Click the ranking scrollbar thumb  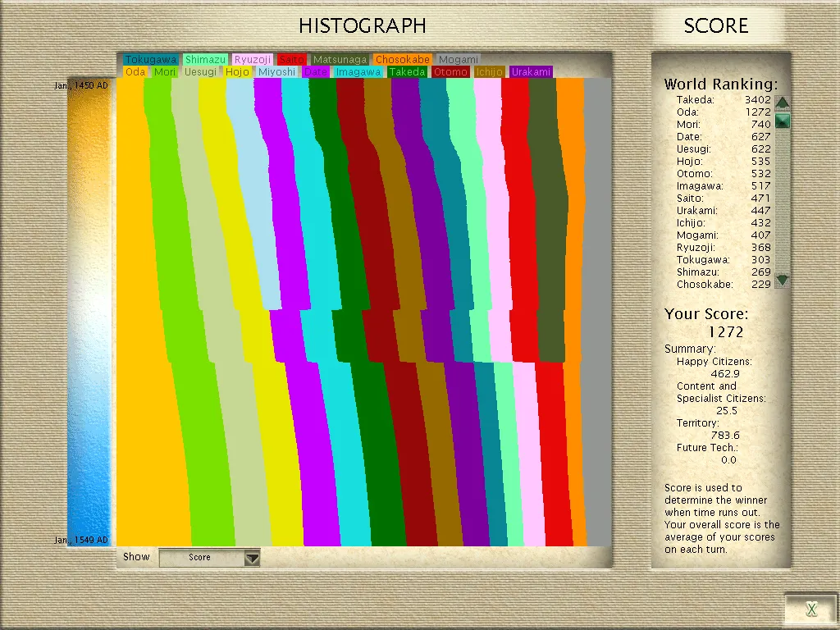(782, 121)
